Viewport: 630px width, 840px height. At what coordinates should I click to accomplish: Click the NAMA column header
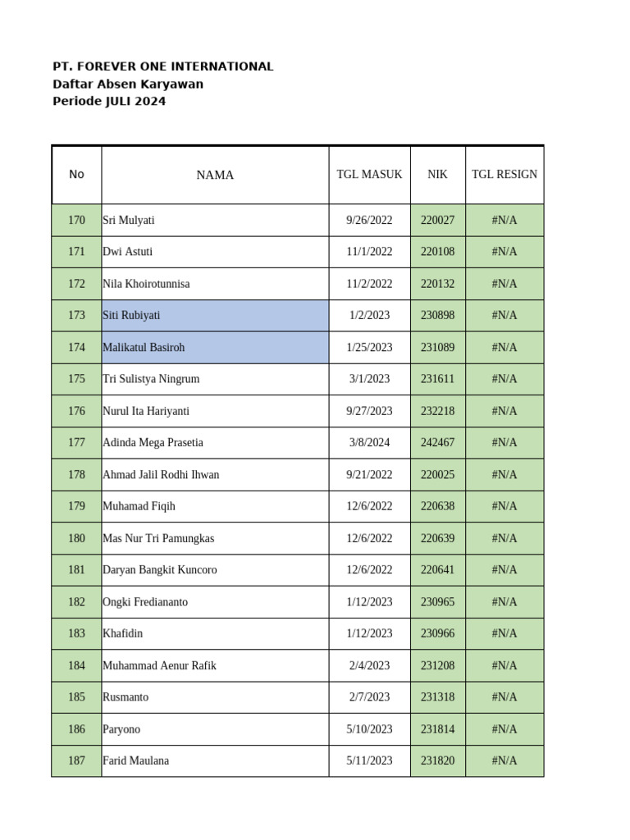pos(215,175)
